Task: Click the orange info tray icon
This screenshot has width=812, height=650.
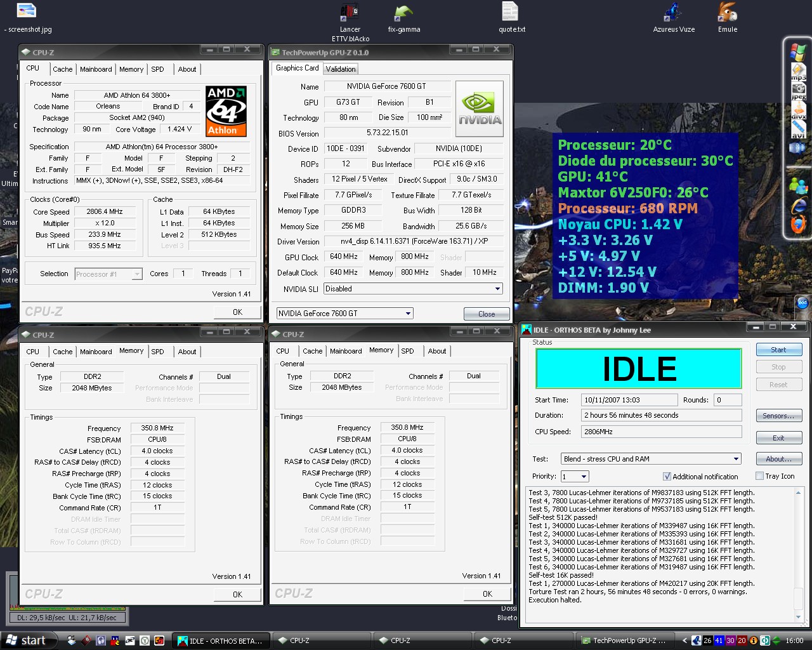Action: [x=753, y=640]
